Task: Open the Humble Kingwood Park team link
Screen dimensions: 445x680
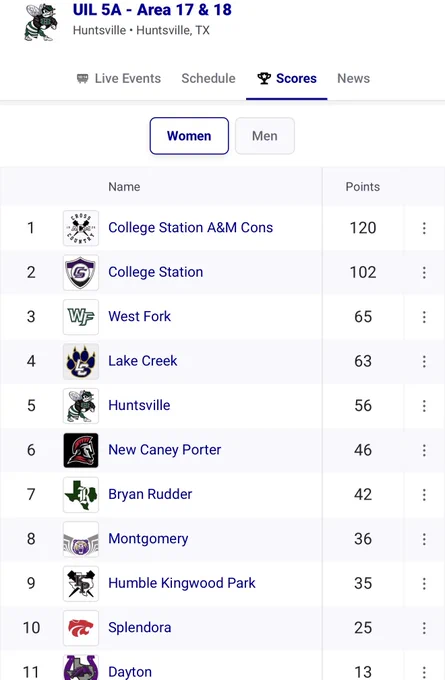Action: coord(182,583)
